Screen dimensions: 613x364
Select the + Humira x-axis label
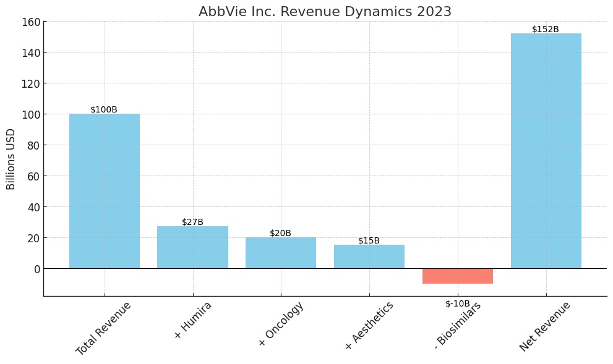point(193,320)
